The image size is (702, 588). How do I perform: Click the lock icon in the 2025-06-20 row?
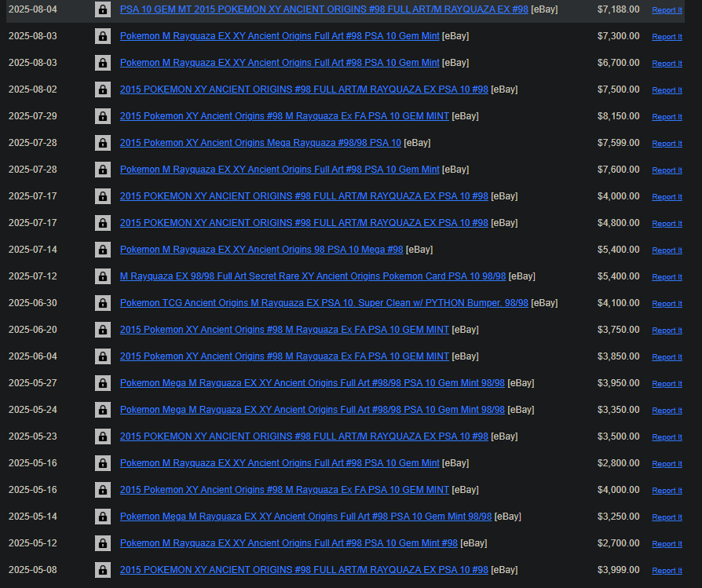point(103,330)
